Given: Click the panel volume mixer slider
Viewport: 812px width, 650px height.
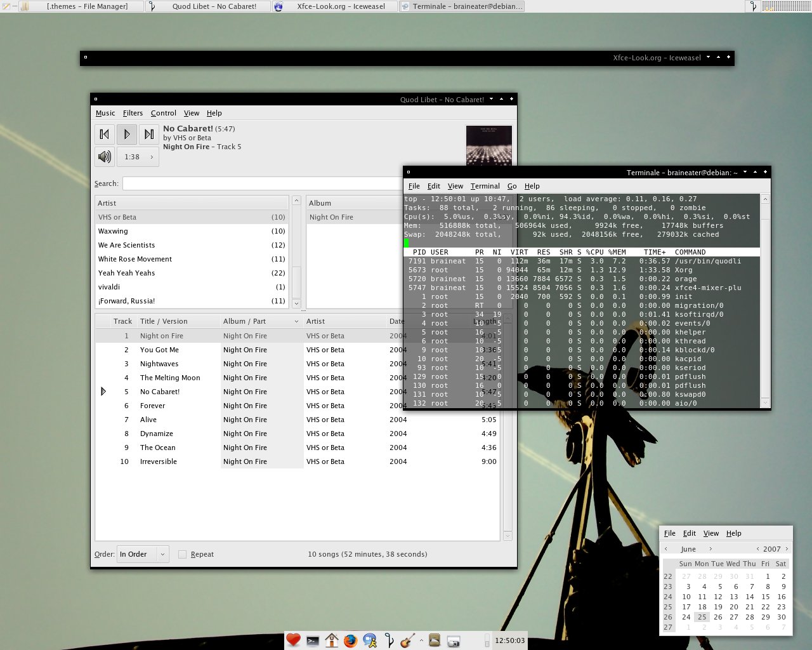Looking at the screenshot, I should (x=487, y=640).
